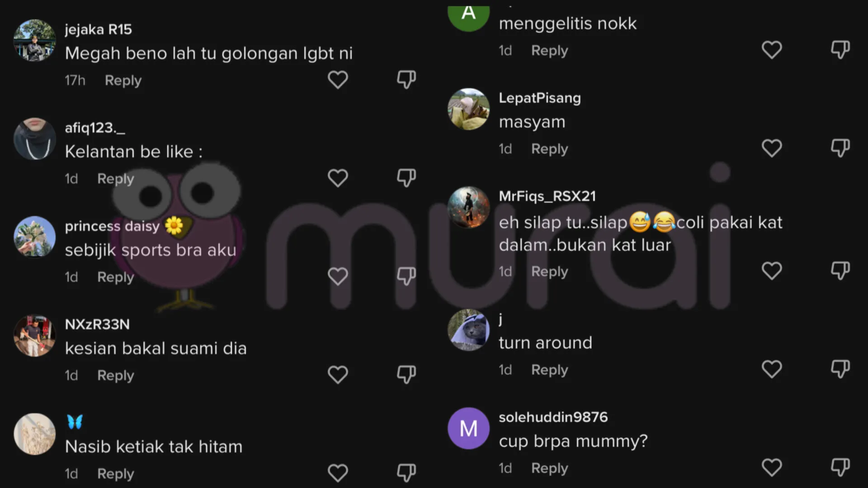Dislike princess daisy's sports bra comment
The width and height of the screenshot is (868, 488).
pyautogui.click(x=406, y=276)
